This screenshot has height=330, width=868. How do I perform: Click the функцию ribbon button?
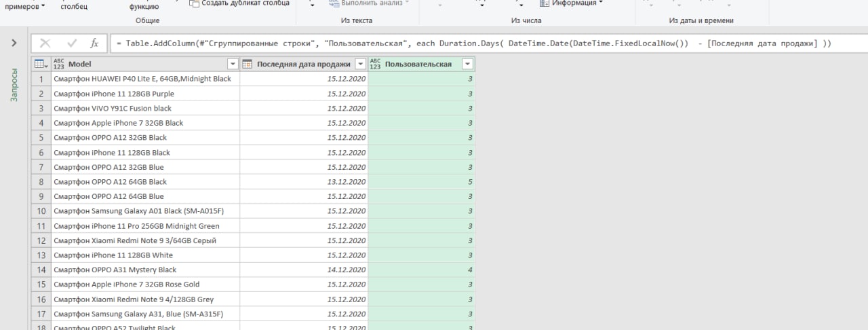pos(144,6)
